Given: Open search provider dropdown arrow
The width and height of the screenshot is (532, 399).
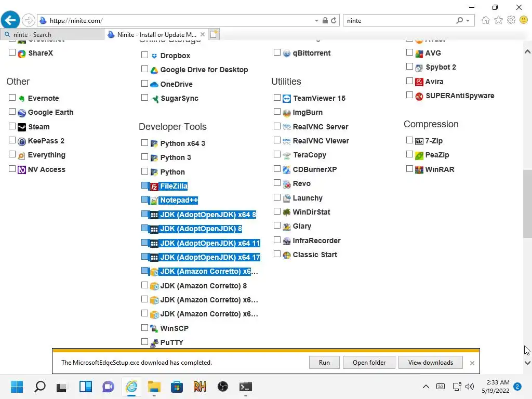Looking at the screenshot, I should pyautogui.click(x=468, y=20).
